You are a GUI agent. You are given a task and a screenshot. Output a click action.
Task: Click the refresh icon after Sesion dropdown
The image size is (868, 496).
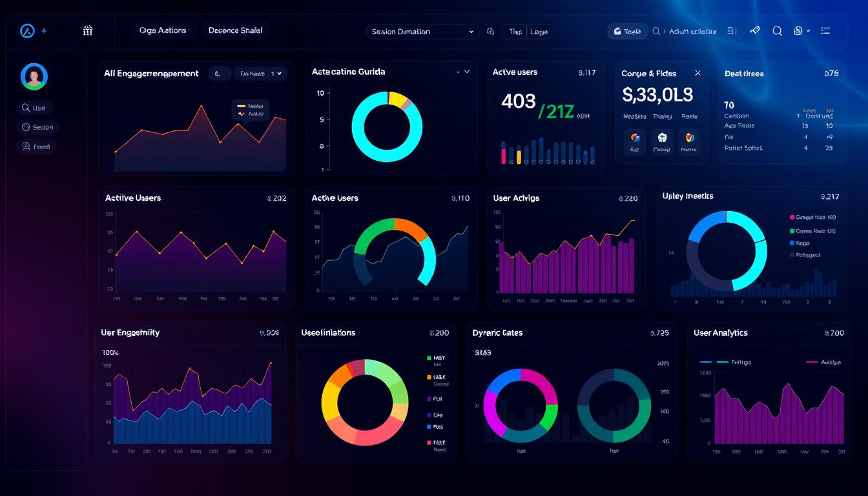coord(490,31)
